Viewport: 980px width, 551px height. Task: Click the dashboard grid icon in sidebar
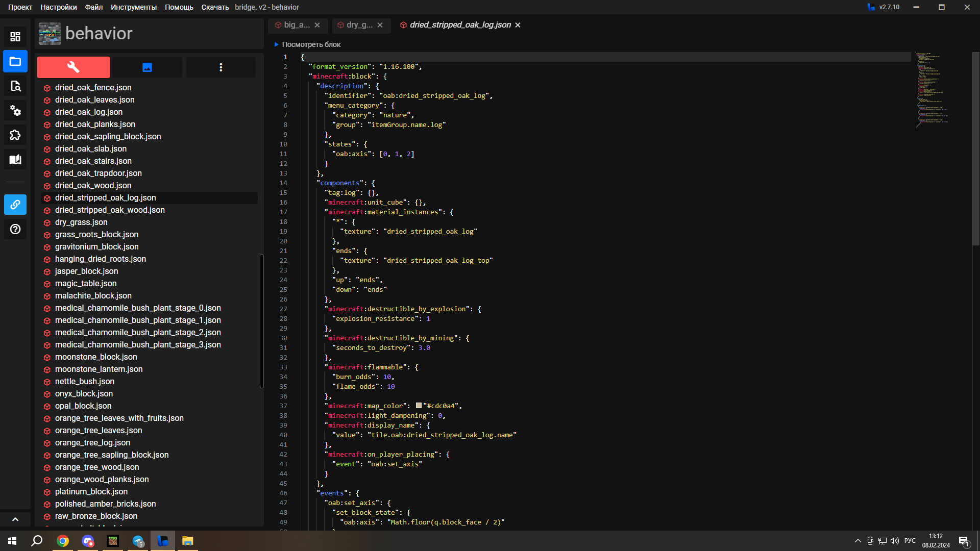pyautogui.click(x=15, y=37)
